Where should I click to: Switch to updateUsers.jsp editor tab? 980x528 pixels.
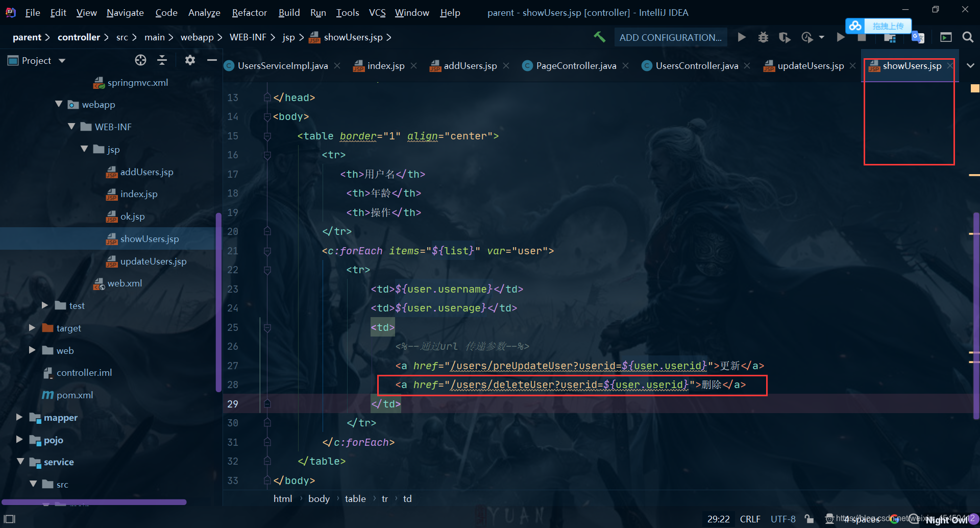810,66
